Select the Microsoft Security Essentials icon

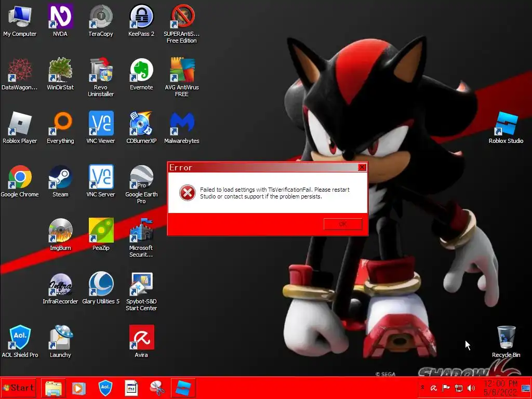[141, 238]
